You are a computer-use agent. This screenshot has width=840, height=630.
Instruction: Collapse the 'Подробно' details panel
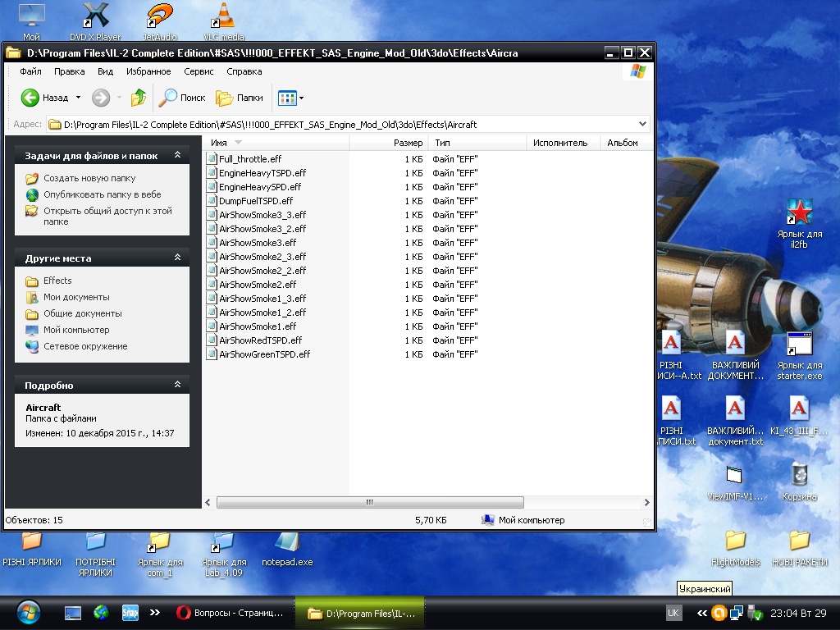tap(177, 385)
